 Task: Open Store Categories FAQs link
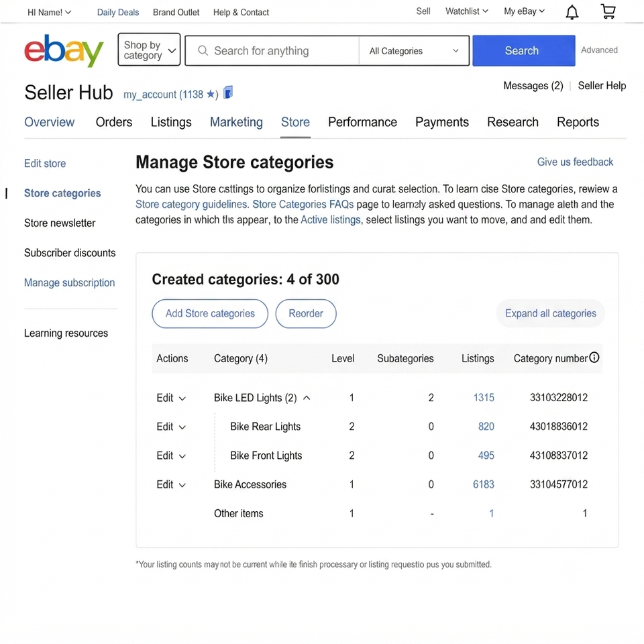(x=303, y=204)
